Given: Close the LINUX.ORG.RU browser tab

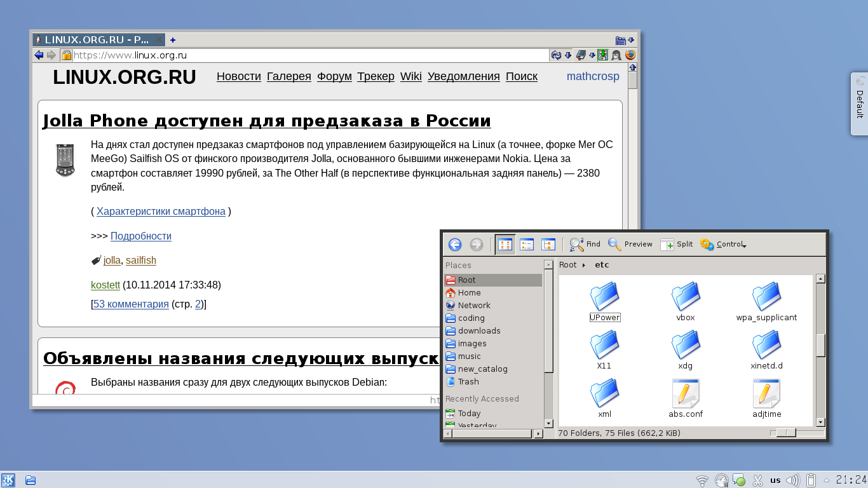Looking at the screenshot, I should click(x=159, y=40).
